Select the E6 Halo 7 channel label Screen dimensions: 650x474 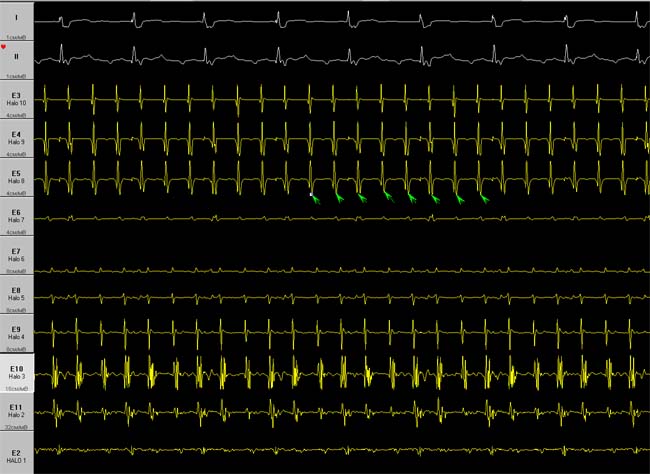pos(17,216)
